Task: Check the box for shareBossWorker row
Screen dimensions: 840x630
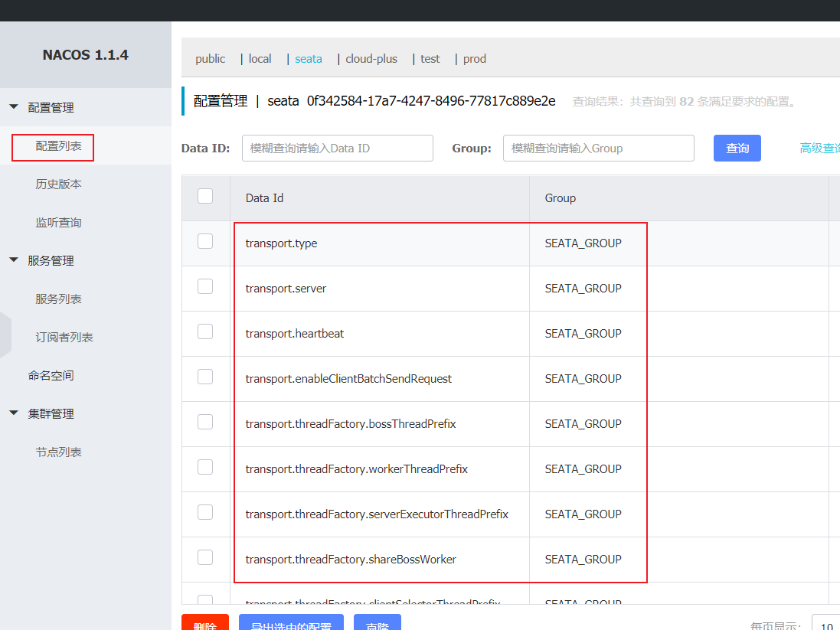Action: (x=205, y=558)
